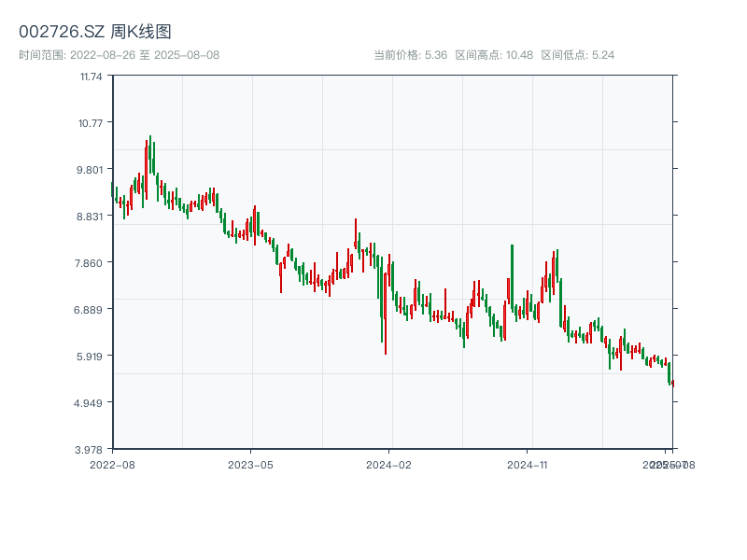747x560 pixels.
Task: Click the 2024-02 x-axis date label
Action: pos(389,464)
